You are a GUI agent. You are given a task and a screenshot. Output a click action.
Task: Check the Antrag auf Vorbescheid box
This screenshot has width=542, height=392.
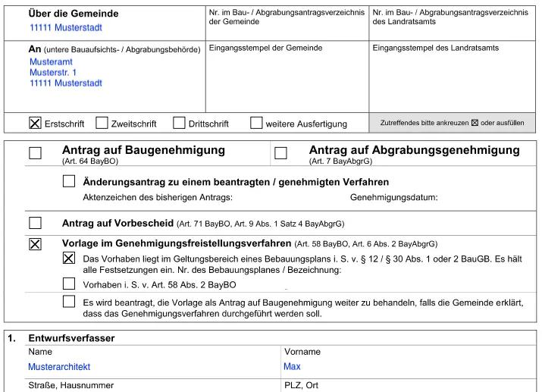[x=36, y=223]
